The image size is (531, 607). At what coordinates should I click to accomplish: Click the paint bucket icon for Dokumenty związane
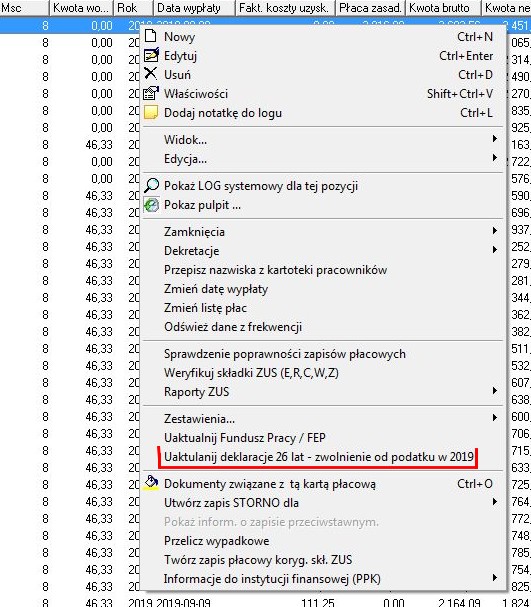151,483
